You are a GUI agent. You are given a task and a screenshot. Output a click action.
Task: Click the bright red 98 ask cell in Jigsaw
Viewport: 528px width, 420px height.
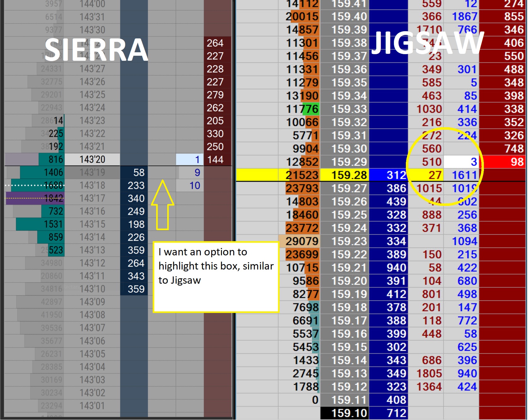coord(502,162)
